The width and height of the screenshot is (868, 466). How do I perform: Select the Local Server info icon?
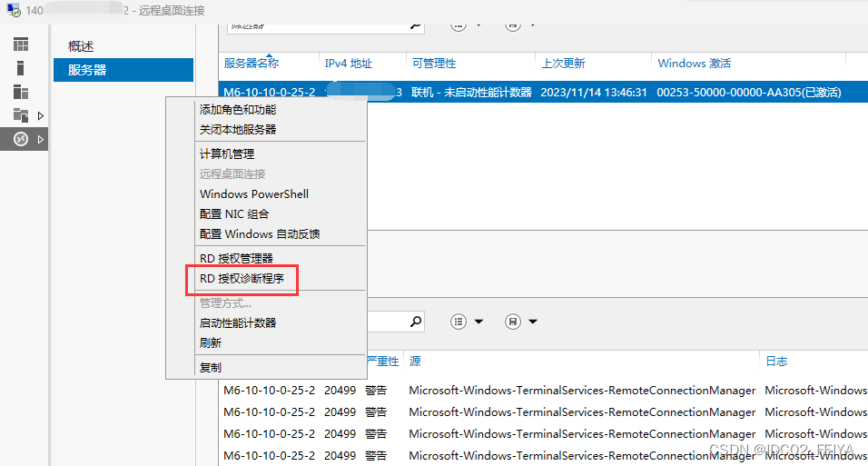pyautogui.click(x=21, y=68)
